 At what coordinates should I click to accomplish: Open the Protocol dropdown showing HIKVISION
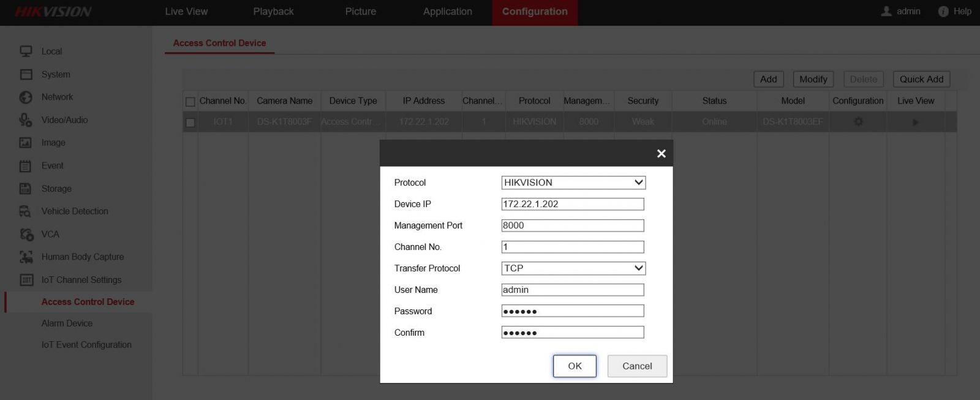coord(573,183)
